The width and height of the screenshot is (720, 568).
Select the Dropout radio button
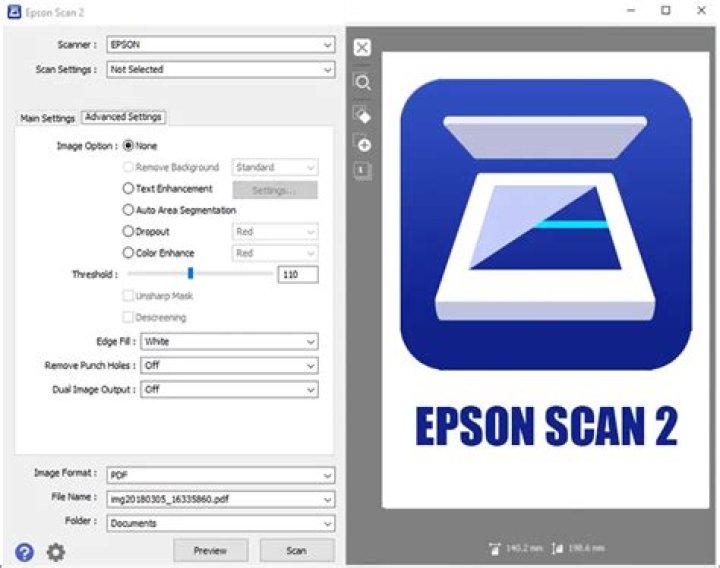128,231
